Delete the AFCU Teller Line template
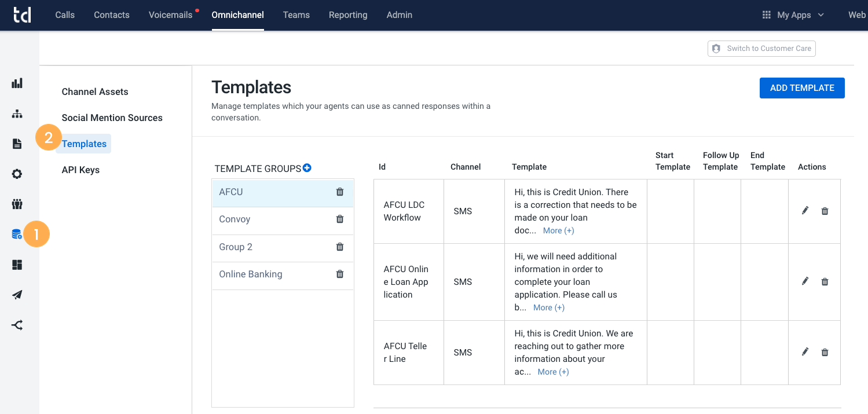The height and width of the screenshot is (414, 868). 825,352
